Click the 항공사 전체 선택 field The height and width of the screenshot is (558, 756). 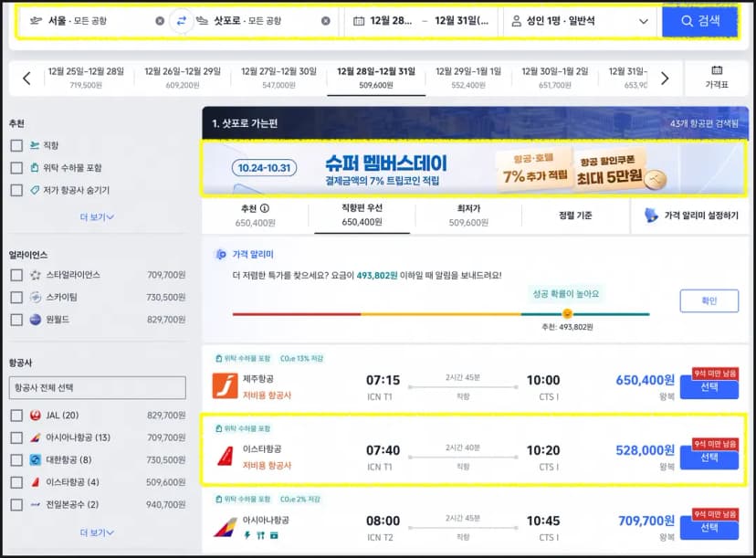(x=98, y=388)
